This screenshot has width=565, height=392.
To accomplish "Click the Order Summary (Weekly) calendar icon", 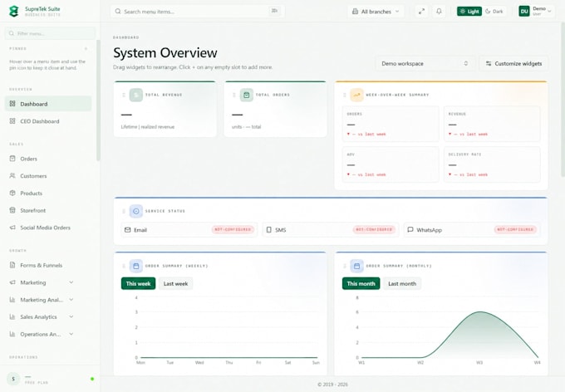I will coord(135,266).
